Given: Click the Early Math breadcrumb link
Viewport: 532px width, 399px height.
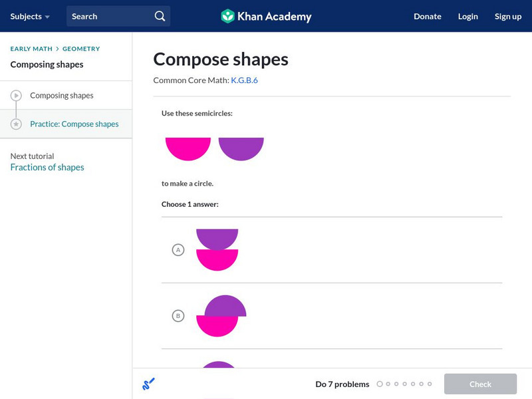Looking at the screenshot, I should point(31,49).
